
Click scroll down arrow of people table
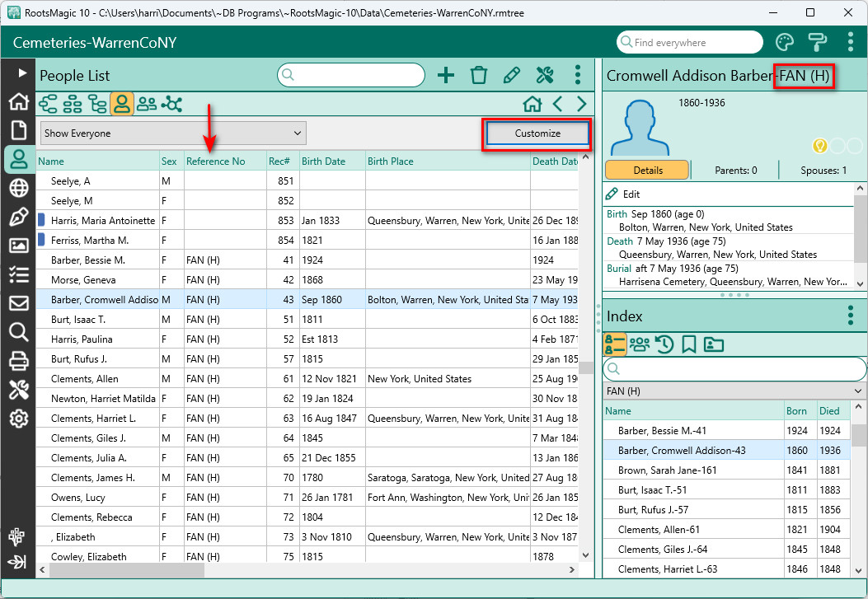pyautogui.click(x=586, y=555)
